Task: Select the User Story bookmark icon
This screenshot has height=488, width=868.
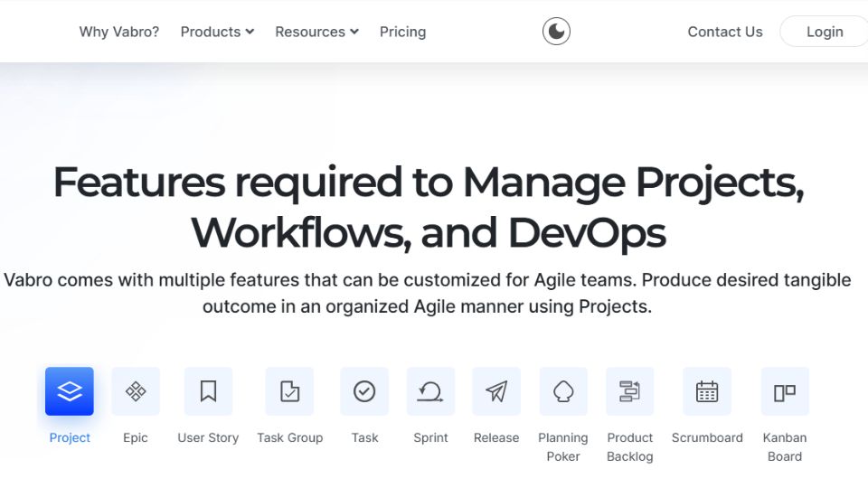Action: 208,391
